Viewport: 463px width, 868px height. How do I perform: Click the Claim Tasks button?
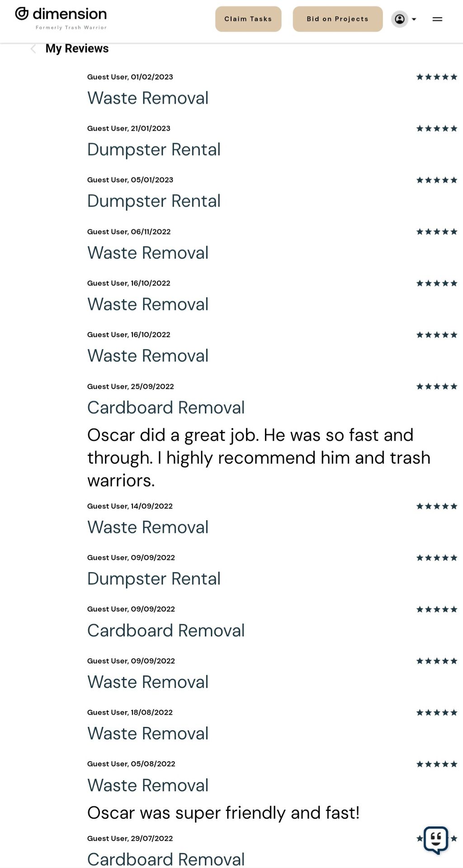pyautogui.click(x=248, y=19)
